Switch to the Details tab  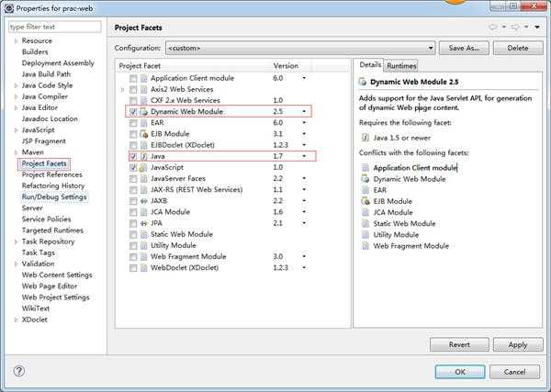pyautogui.click(x=370, y=65)
